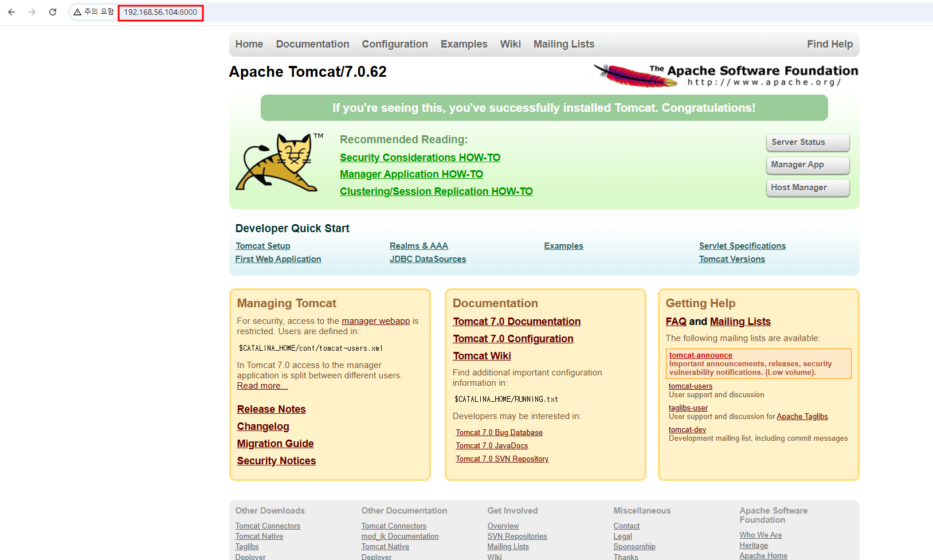The image size is (933, 560).
Task: Click the Server Status button
Action: tap(808, 143)
